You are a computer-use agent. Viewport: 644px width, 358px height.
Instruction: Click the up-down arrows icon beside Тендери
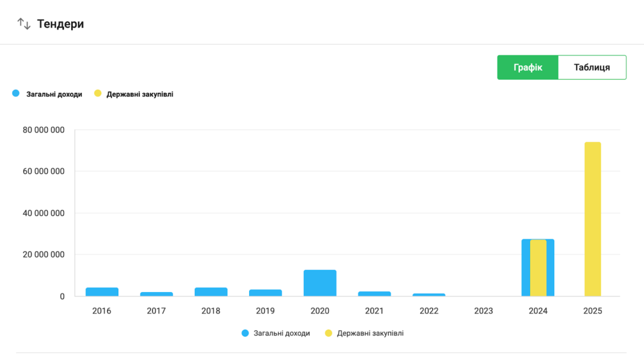pyautogui.click(x=24, y=24)
